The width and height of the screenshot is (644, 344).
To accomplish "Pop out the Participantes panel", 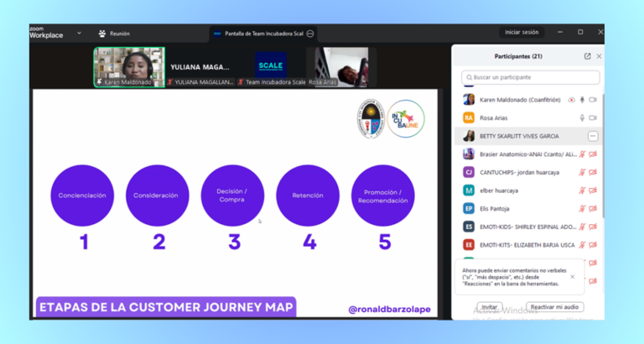I will (587, 56).
